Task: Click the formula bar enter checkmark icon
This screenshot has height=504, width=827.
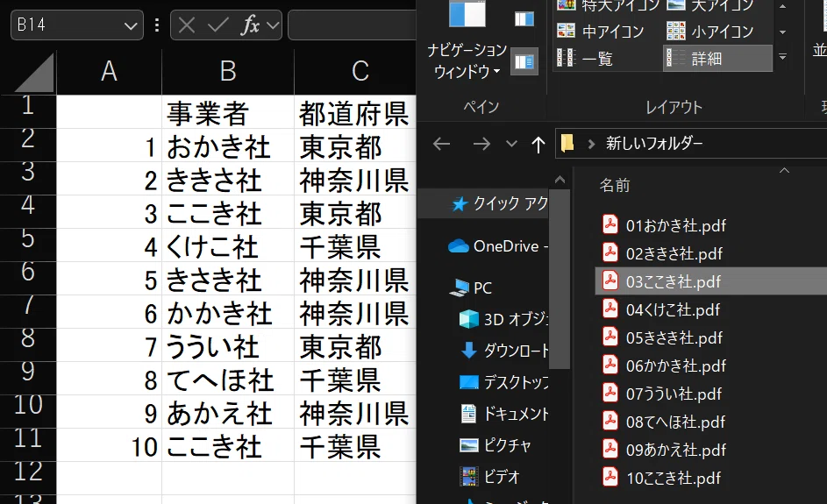Action: point(217,25)
